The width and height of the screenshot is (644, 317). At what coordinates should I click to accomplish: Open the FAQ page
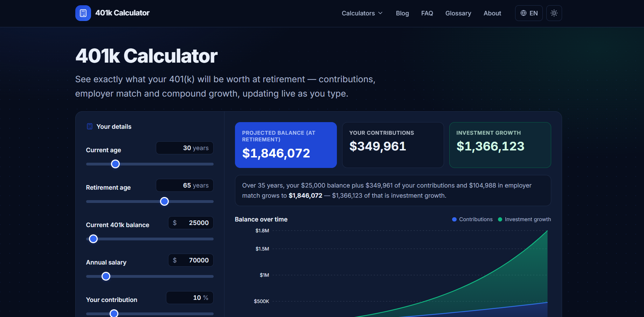point(427,13)
